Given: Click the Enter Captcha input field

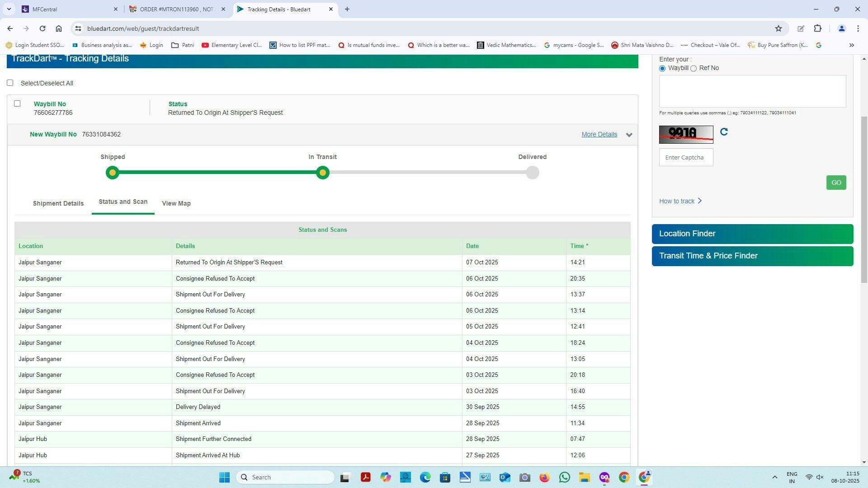Looking at the screenshot, I should coord(686,157).
